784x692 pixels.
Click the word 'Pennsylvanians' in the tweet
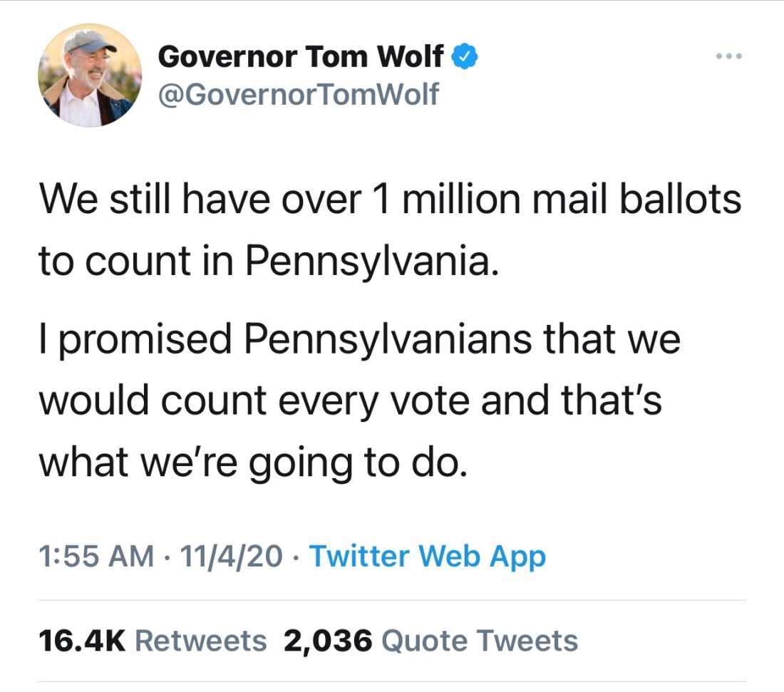(388, 341)
